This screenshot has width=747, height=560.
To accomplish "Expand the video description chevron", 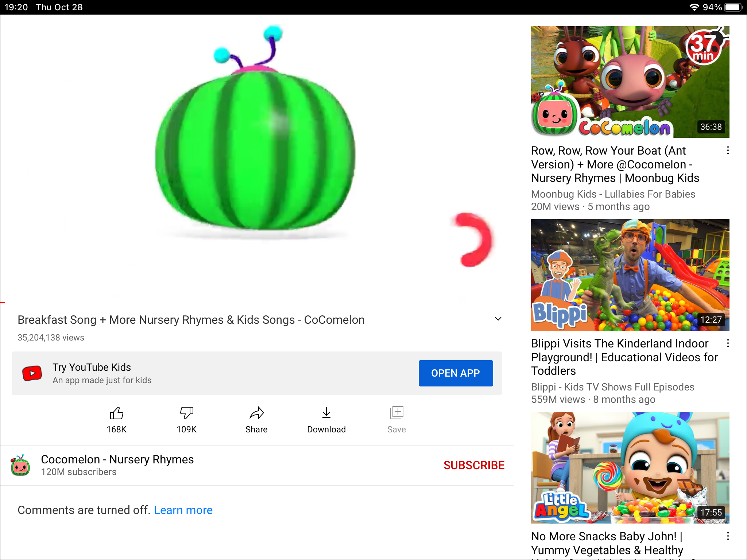I will (498, 319).
